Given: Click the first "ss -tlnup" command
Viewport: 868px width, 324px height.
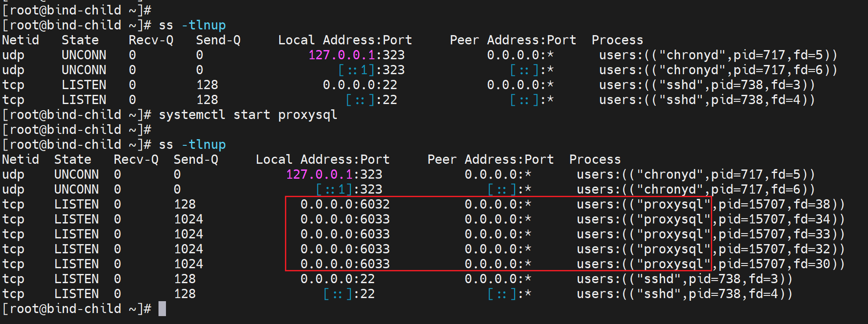Looking at the screenshot, I should click(x=192, y=25).
